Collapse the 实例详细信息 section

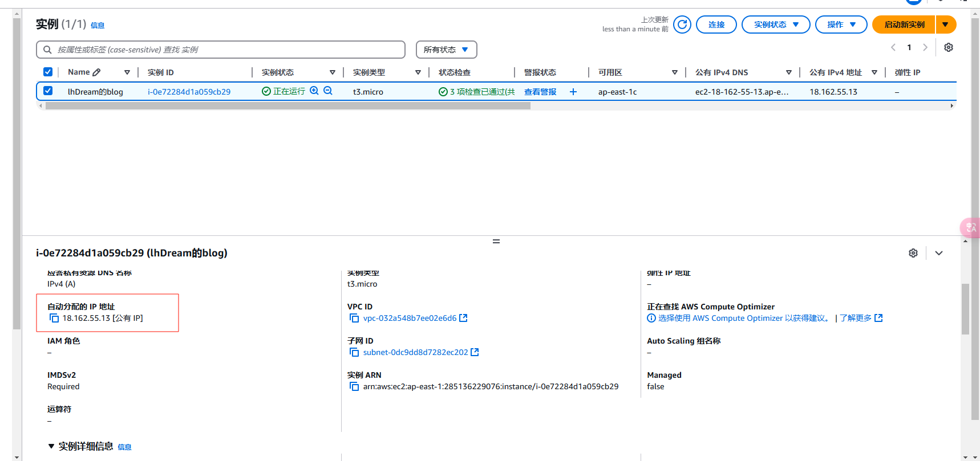pyautogui.click(x=51, y=446)
